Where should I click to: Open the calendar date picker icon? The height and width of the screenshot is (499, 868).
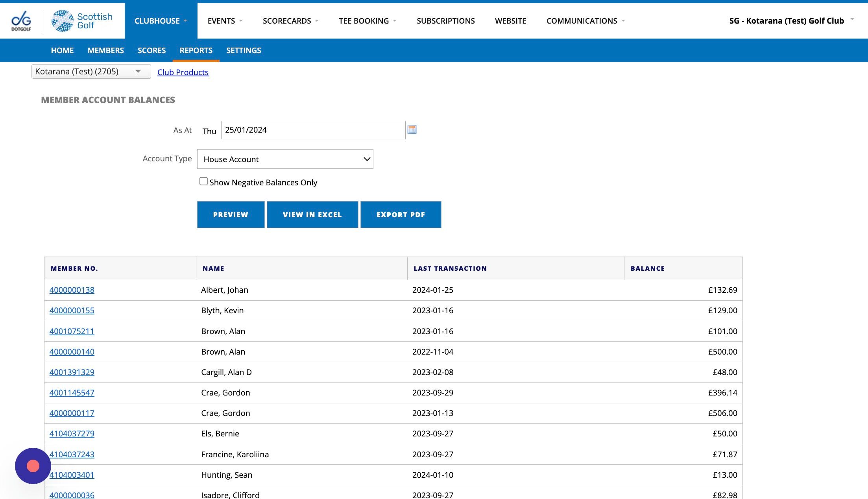click(x=412, y=129)
